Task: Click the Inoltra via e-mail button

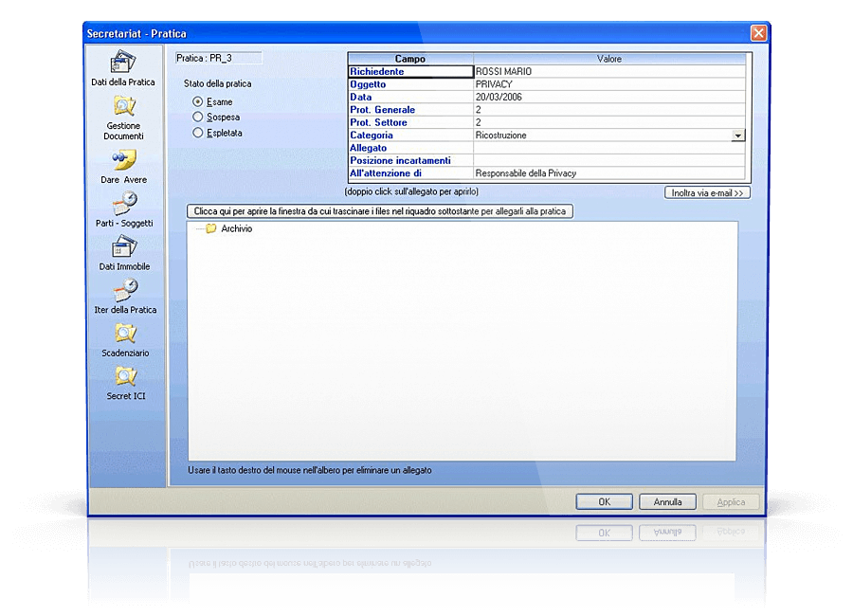Action: click(x=707, y=192)
